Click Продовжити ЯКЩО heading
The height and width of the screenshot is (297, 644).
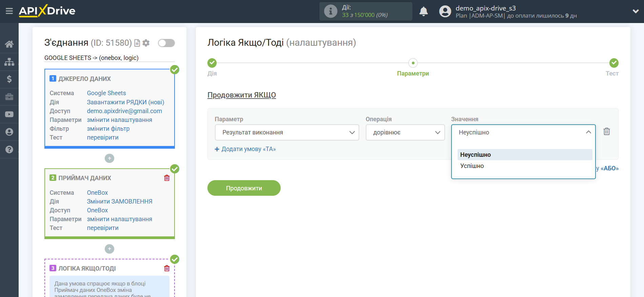242,95
